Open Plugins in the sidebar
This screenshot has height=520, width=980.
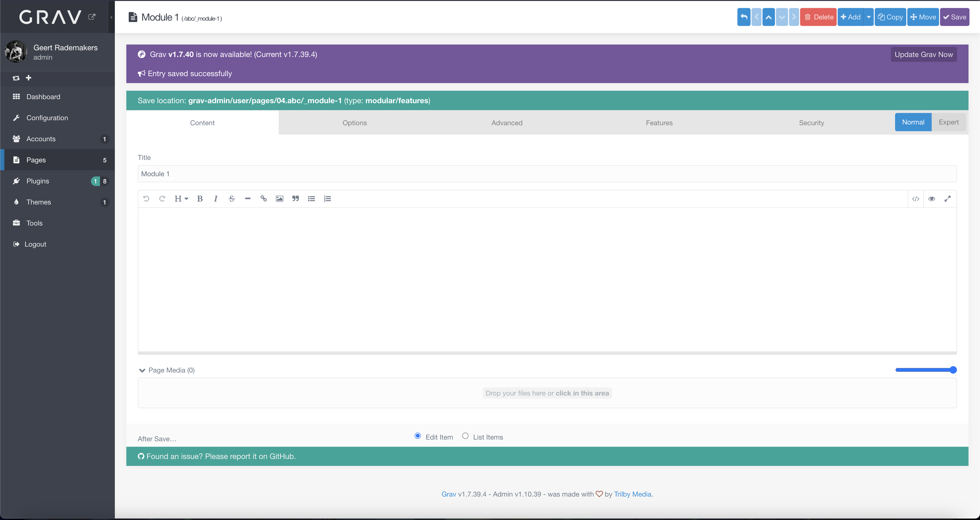click(x=38, y=181)
